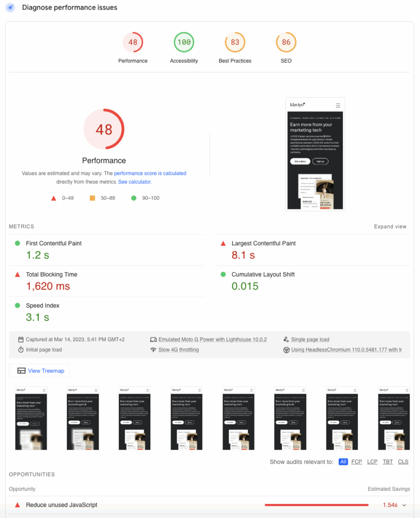
Task: Open the See calculator link
Action: 134,182
